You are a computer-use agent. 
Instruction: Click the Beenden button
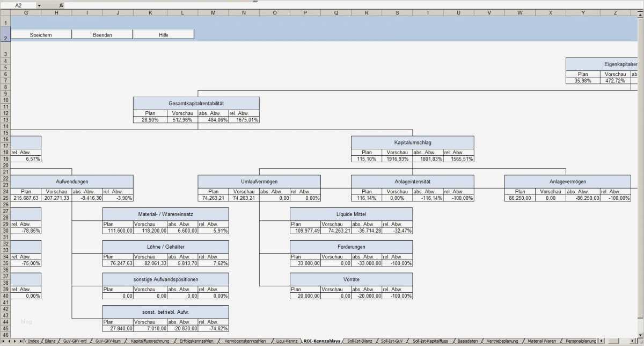(x=103, y=33)
